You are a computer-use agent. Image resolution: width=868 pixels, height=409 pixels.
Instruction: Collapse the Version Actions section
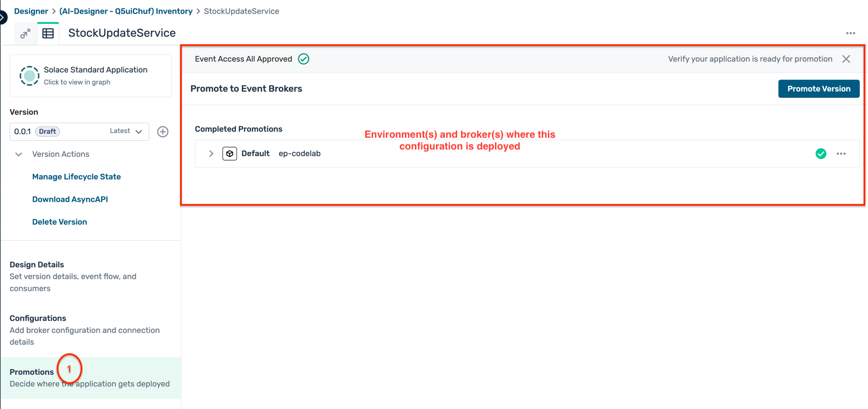(x=19, y=154)
